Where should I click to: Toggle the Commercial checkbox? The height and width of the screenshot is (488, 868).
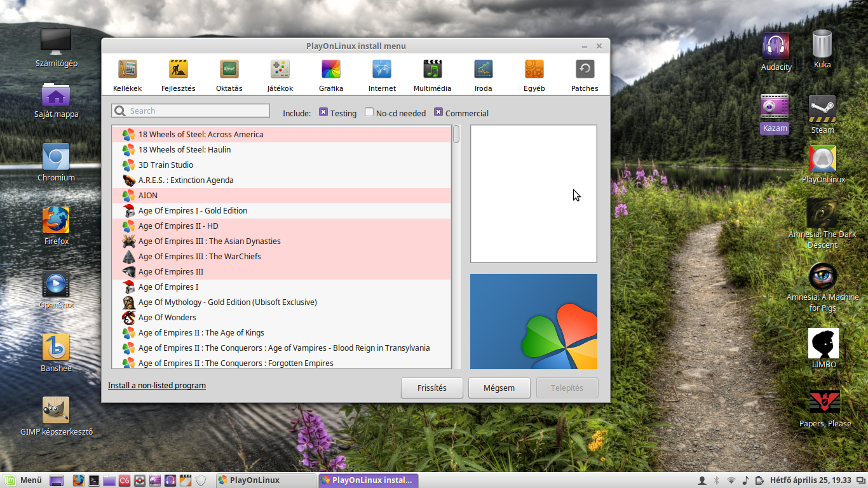point(438,112)
